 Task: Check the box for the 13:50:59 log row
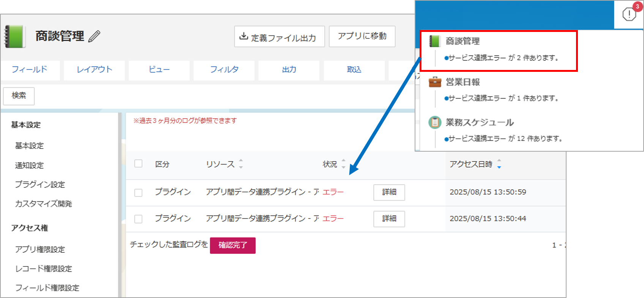tap(139, 193)
